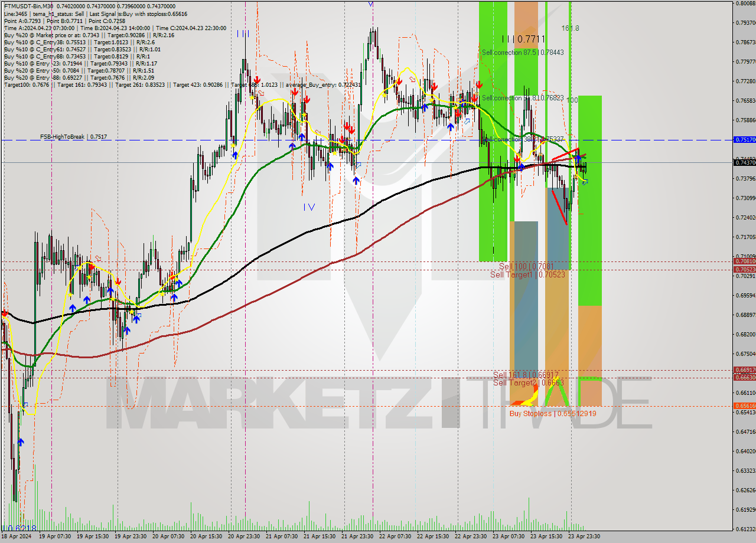Click the 0.80080 price axis value
756x543 pixels.
click(x=745, y=4)
